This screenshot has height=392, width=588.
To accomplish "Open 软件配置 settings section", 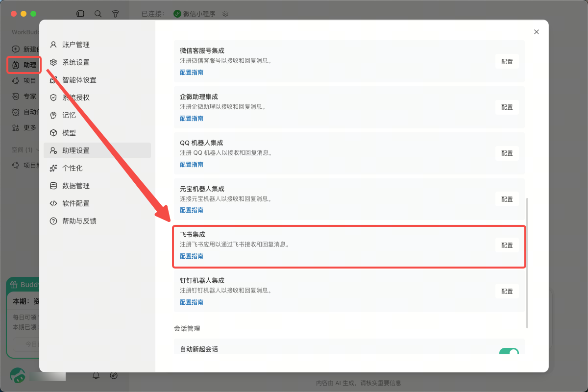I will click(97, 203).
